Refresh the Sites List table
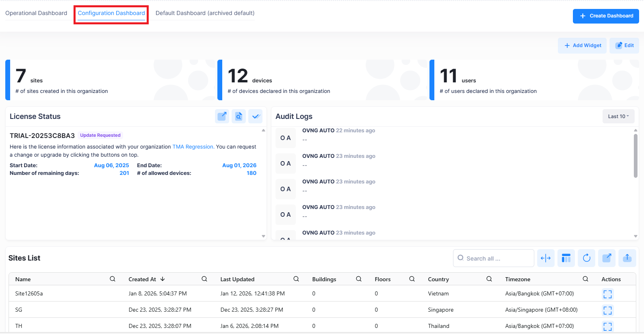The width and height of the screenshot is (644, 334). point(586,258)
